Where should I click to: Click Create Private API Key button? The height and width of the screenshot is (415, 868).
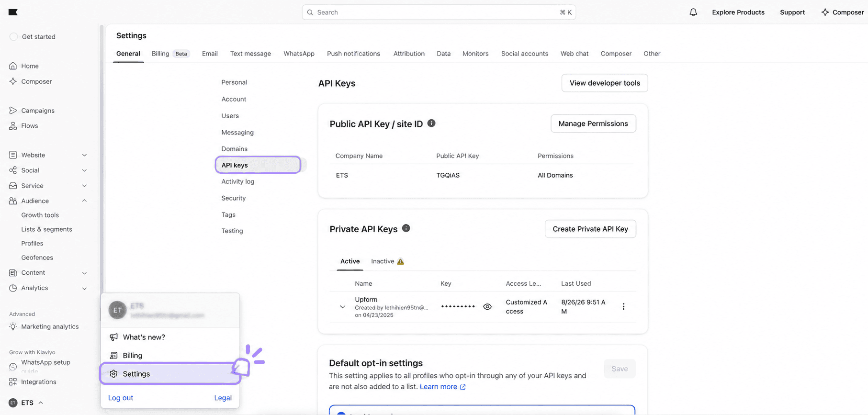click(590, 229)
